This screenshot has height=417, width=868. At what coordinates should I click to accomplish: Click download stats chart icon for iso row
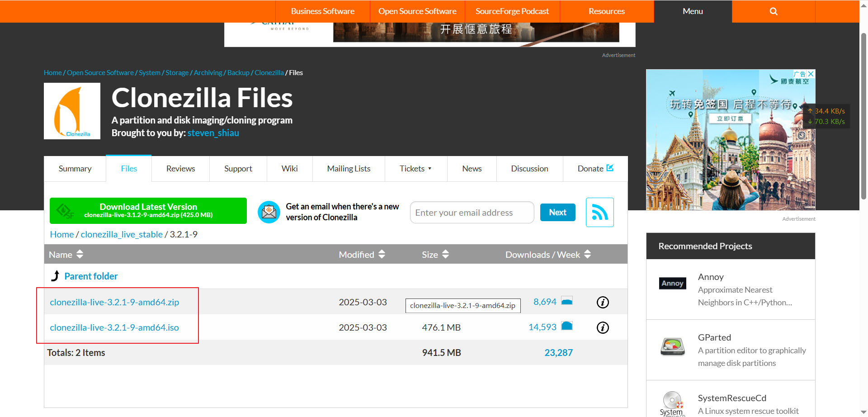coord(567,326)
